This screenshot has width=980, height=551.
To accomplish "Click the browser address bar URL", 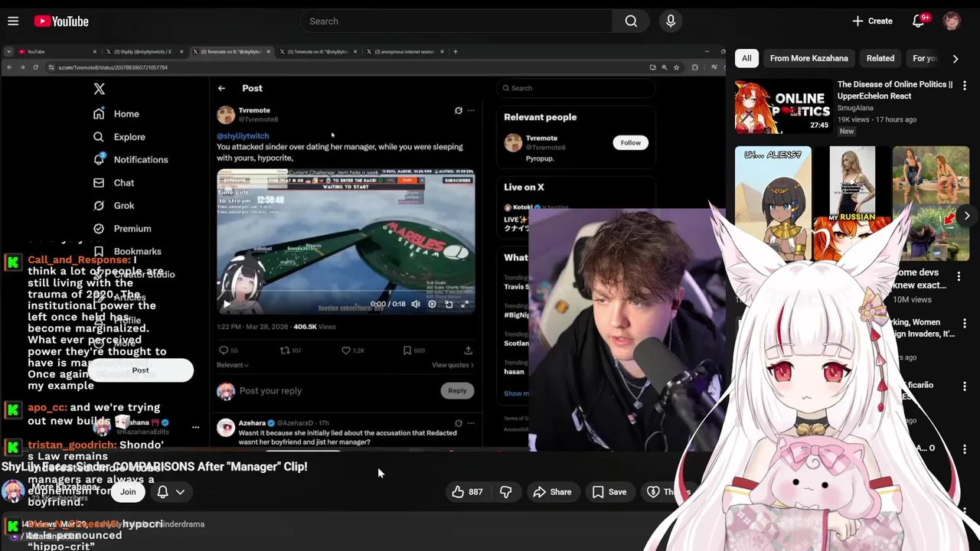I will point(113,67).
